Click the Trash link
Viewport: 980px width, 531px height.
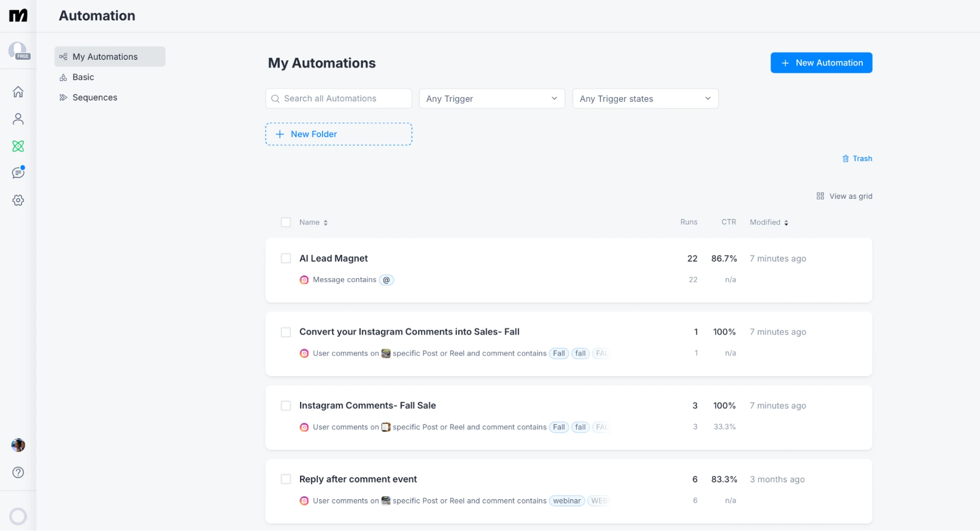pyautogui.click(x=857, y=158)
